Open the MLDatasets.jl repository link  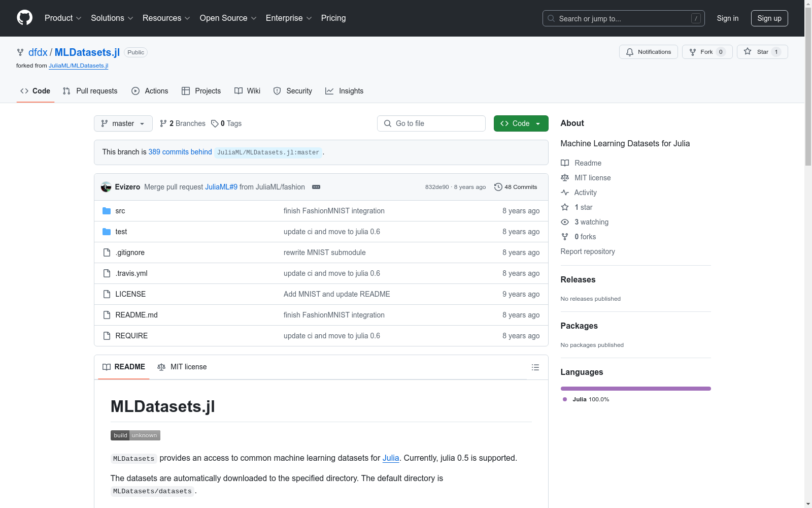pyautogui.click(x=87, y=52)
